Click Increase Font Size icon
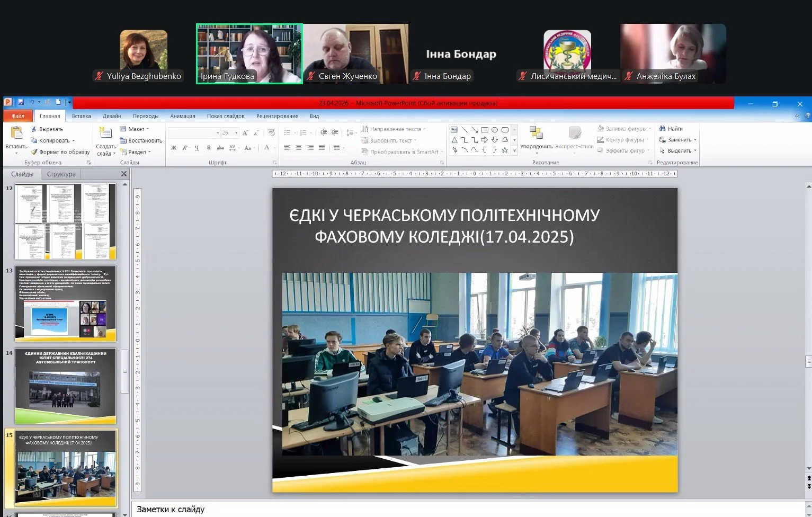The image size is (812, 517). (245, 132)
